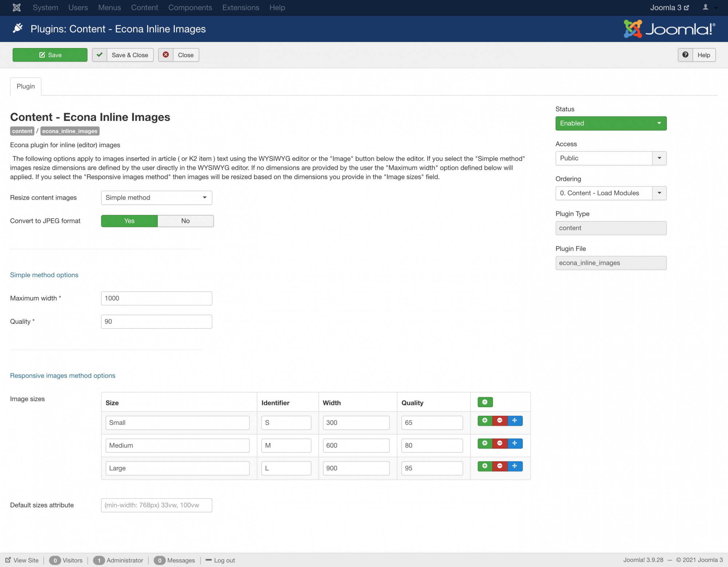Click the View Site link in footer
The image size is (728, 567).
click(22, 560)
